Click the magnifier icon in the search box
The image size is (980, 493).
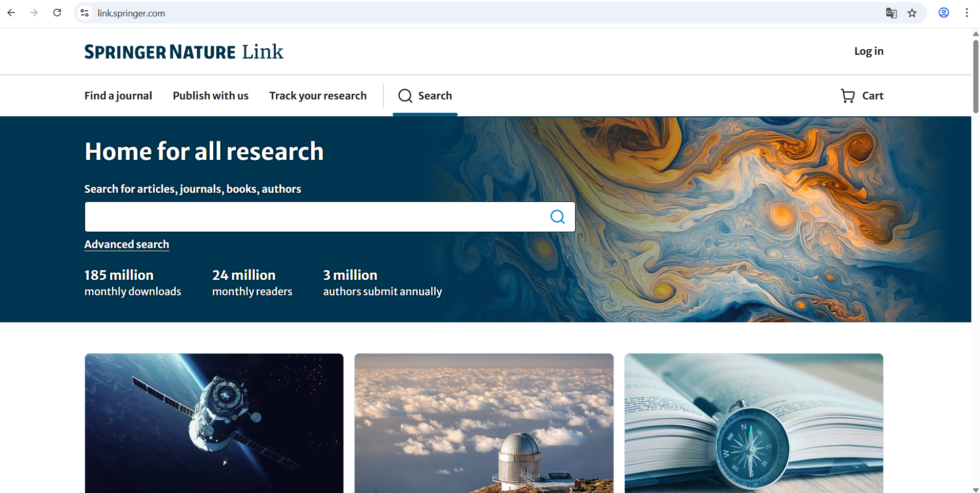[558, 217]
